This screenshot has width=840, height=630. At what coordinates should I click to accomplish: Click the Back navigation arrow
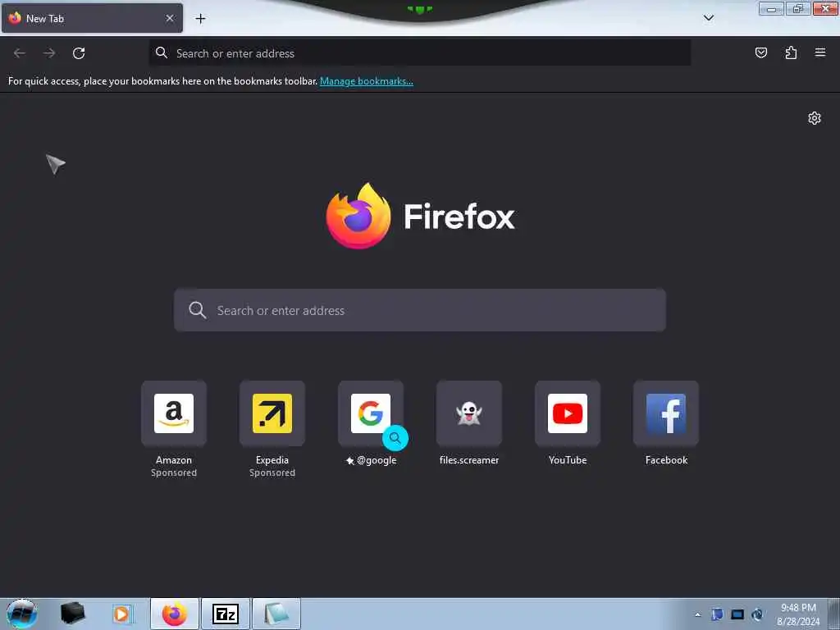click(20, 53)
